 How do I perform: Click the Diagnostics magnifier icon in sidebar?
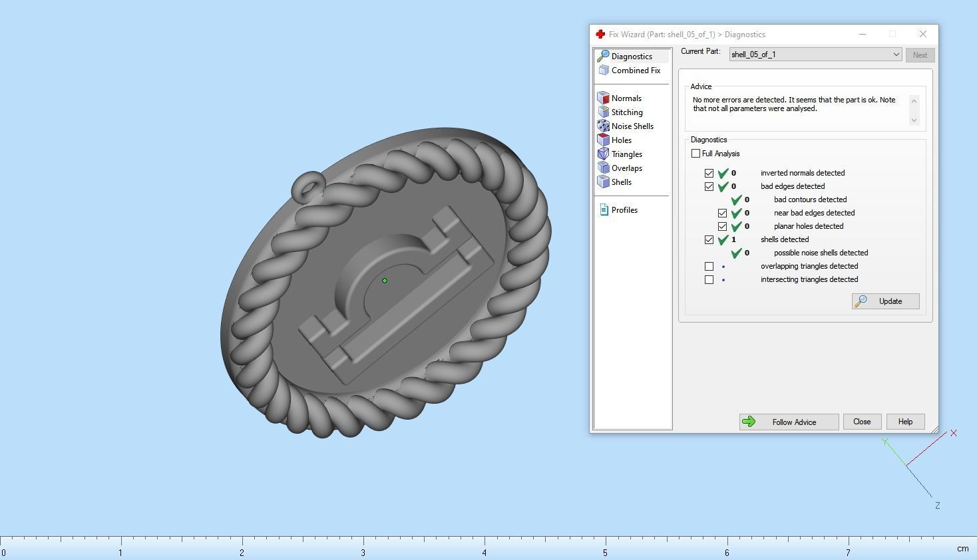(x=604, y=56)
